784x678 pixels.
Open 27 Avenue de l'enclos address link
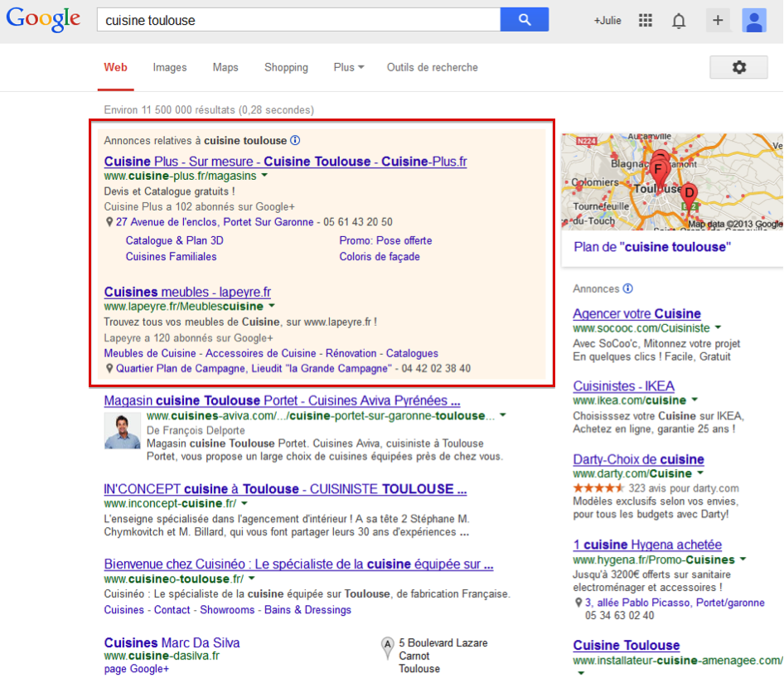coord(215,222)
